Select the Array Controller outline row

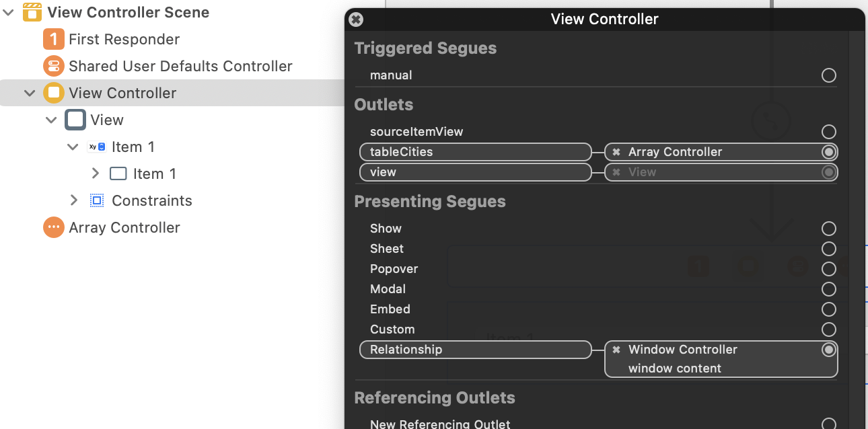pyautogui.click(x=124, y=227)
